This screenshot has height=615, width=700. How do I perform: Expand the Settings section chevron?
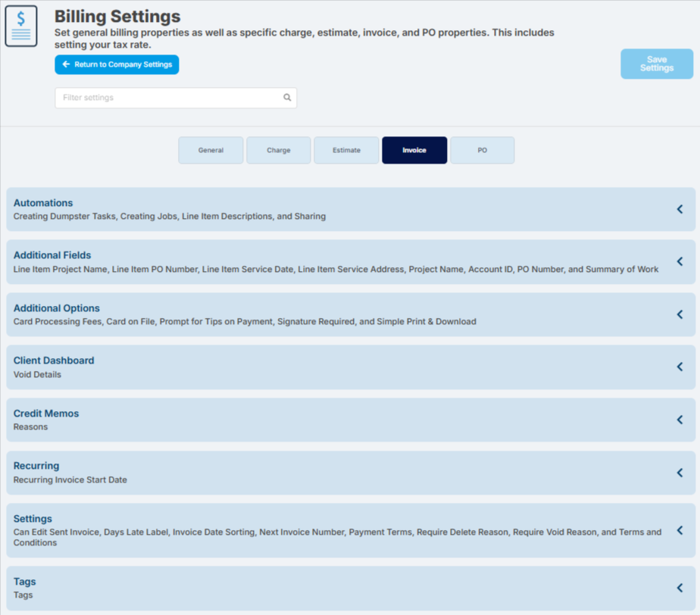[680, 530]
